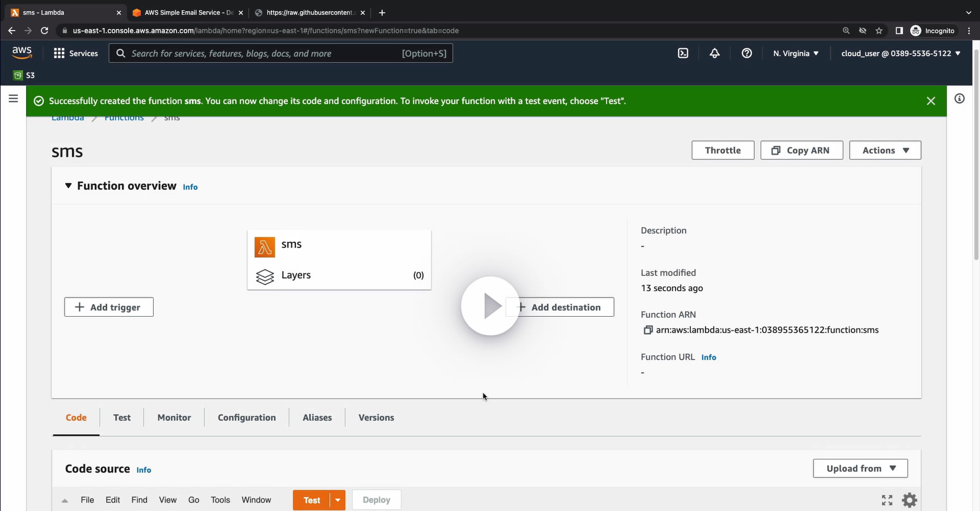Open the Test button dropdown arrow
Viewport: 980px width, 511px height.
338,500
